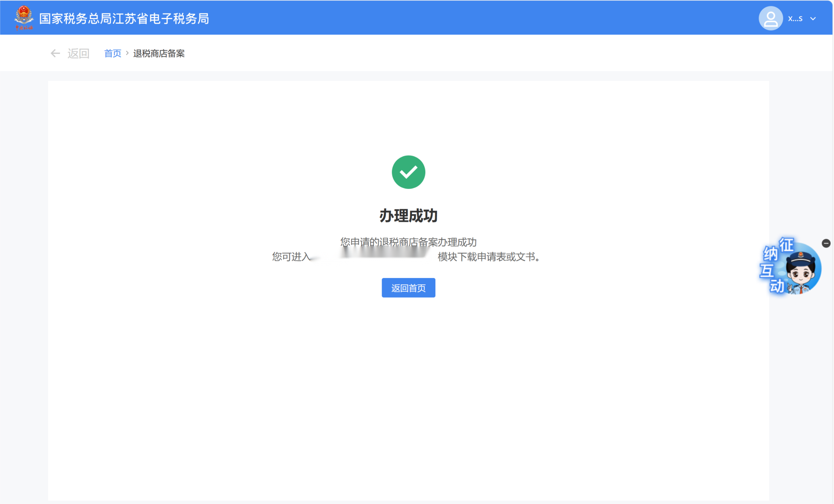
Task: Click the green success checkmark icon
Action: [x=408, y=172]
